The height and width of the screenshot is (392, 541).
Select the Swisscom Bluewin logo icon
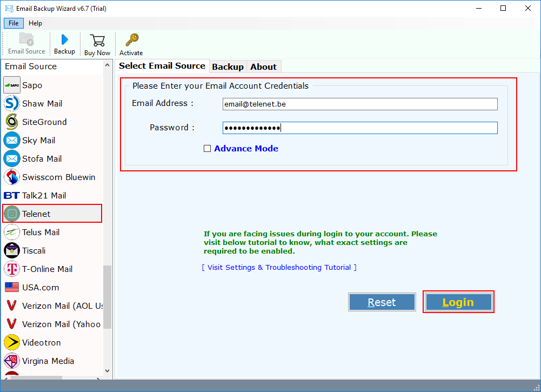point(12,177)
